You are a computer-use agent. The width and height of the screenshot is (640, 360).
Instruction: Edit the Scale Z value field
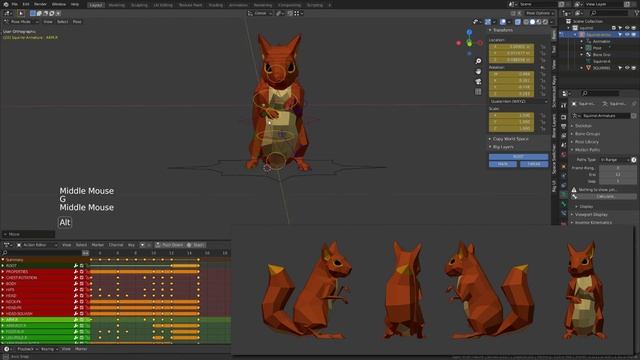pyautogui.click(x=511, y=129)
